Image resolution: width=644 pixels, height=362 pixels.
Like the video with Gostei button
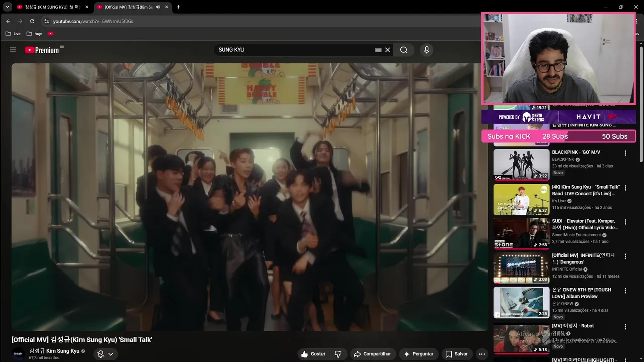312,354
